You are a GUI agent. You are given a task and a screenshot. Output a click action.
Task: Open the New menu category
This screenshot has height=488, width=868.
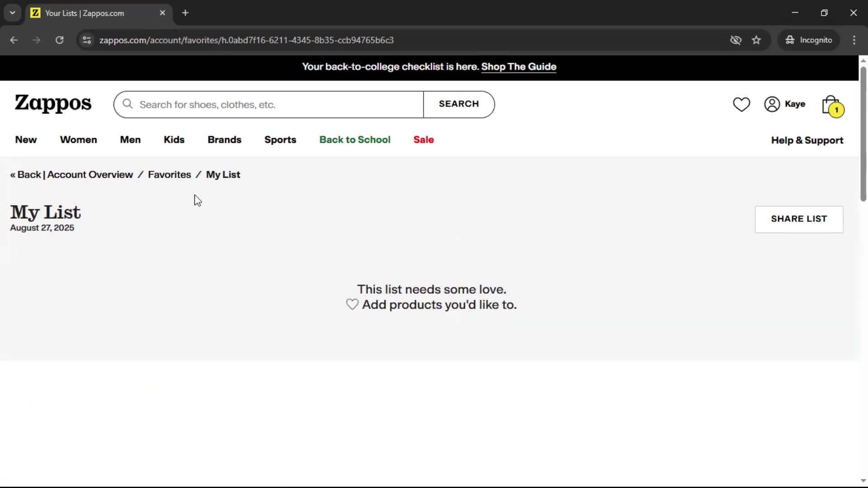[x=26, y=140]
